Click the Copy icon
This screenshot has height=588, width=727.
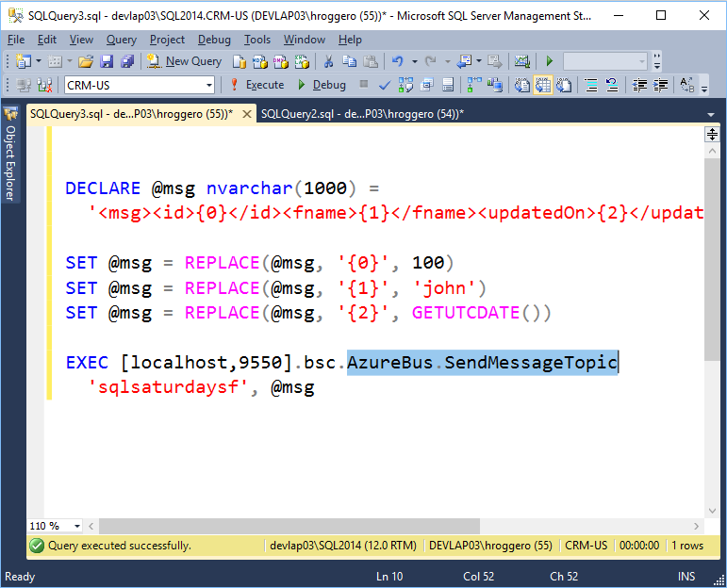tap(349, 61)
